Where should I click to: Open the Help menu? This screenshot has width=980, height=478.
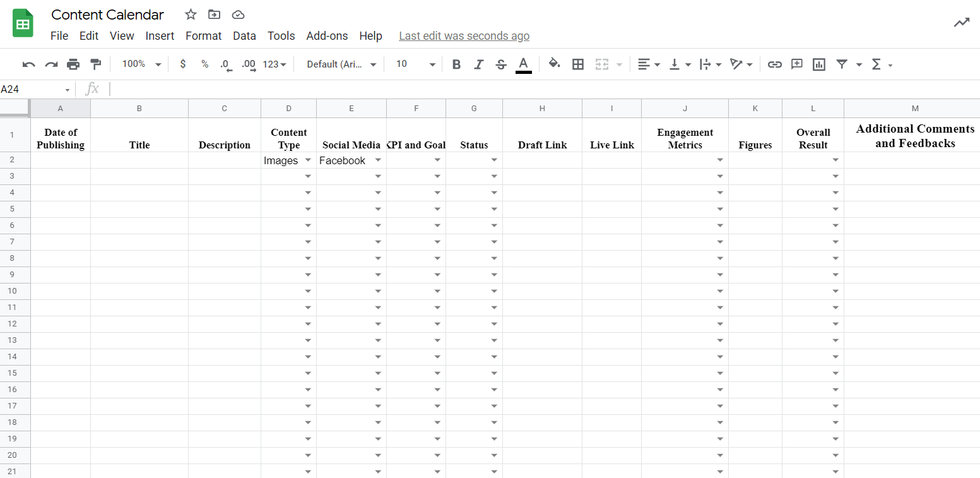(370, 36)
